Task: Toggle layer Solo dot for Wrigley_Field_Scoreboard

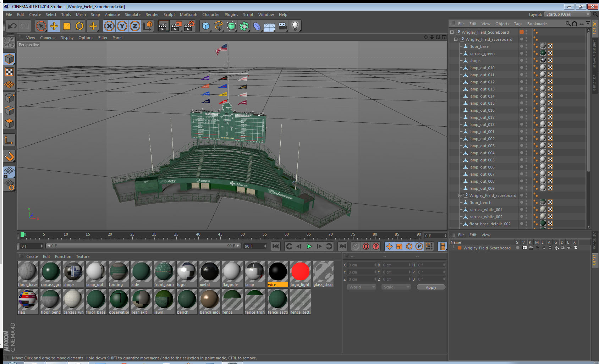Action: (x=518, y=248)
